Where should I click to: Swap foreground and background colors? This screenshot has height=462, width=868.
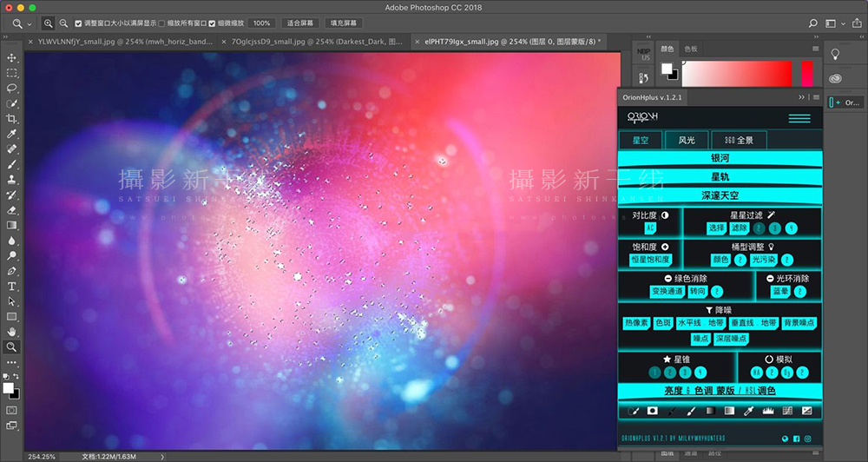tap(16, 376)
